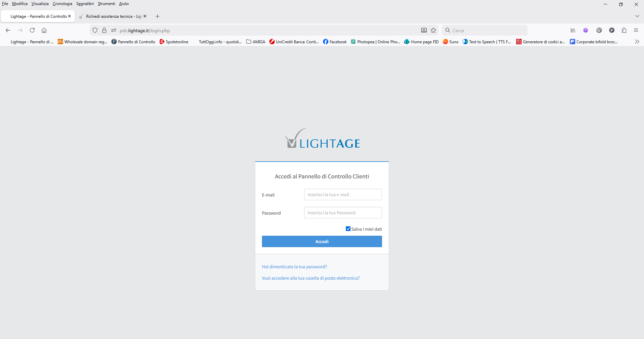Image resolution: width=644 pixels, height=339 pixels.
Task: Open the extensions puzzle icon
Action: (x=624, y=30)
